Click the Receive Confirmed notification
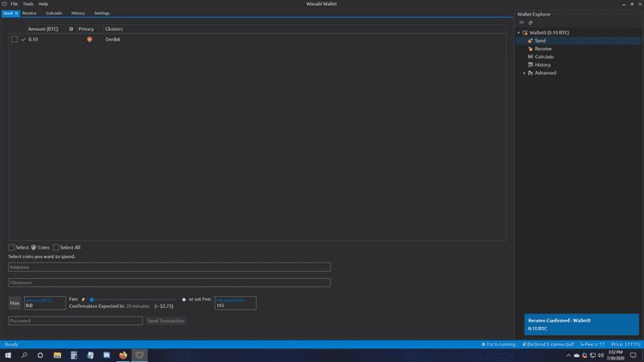This screenshot has height=362, width=644. click(581, 324)
